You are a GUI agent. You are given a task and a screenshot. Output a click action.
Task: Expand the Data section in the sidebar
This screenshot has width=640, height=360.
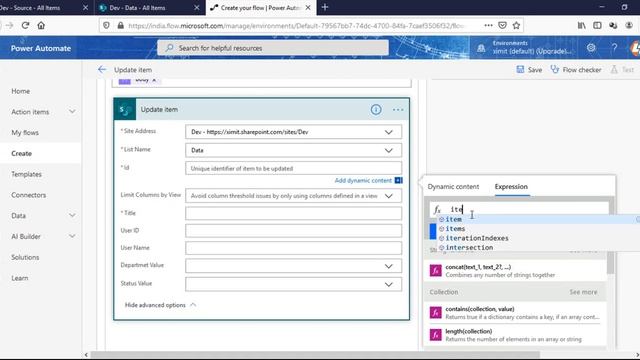pos(72,215)
